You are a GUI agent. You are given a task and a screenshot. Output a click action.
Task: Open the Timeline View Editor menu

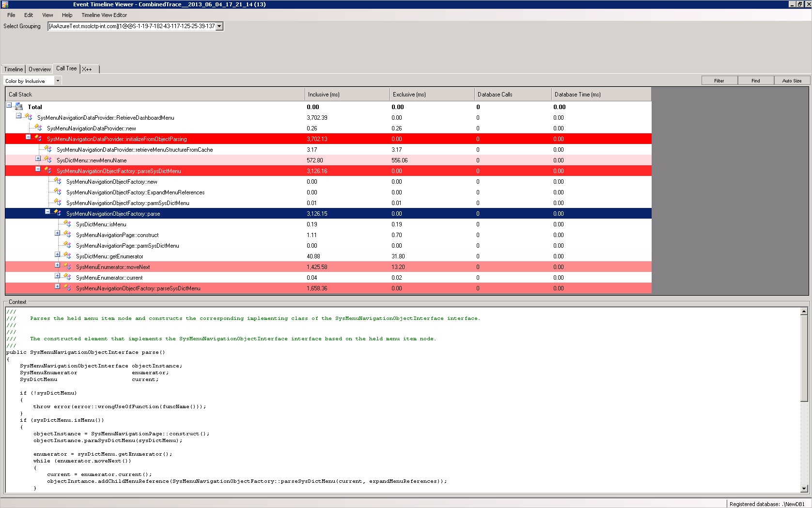(104, 15)
